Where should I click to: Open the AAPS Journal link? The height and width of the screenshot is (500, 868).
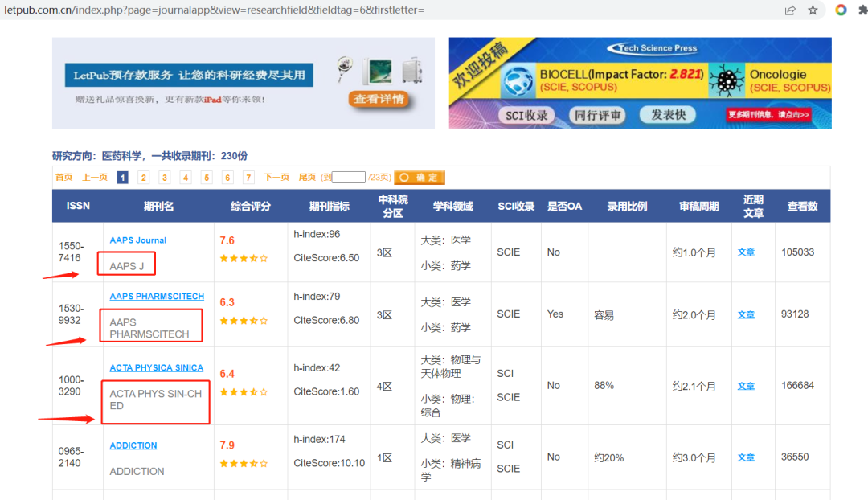pyautogui.click(x=138, y=240)
